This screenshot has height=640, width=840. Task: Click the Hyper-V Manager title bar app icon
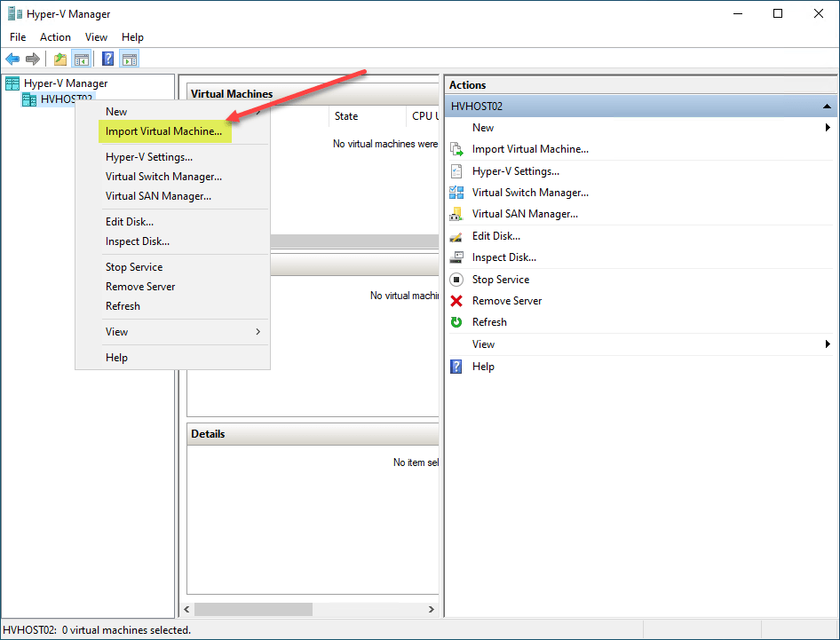point(15,13)
